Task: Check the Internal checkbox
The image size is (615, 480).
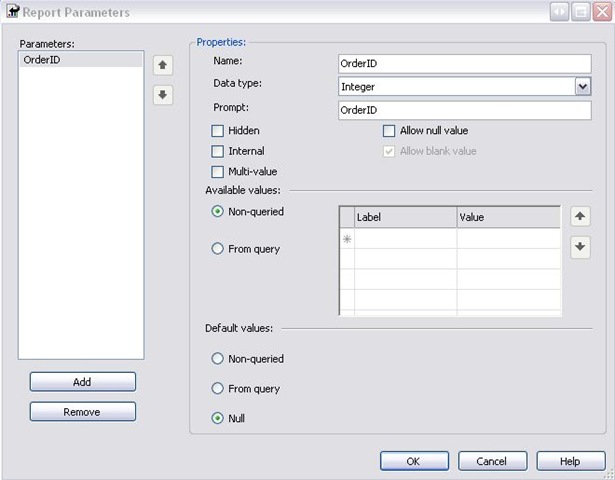Action: tap(217, 151)
